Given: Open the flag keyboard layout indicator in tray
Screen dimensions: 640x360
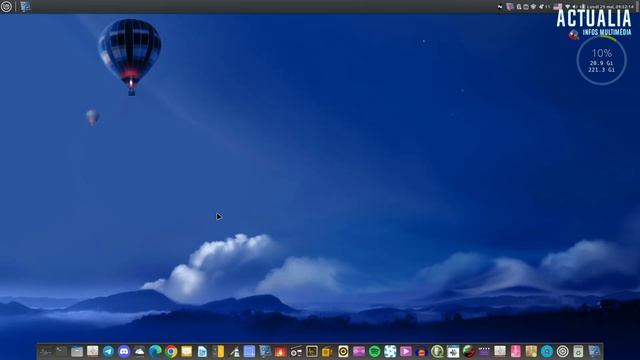Looking at the screenshot, I should (558, 7).
